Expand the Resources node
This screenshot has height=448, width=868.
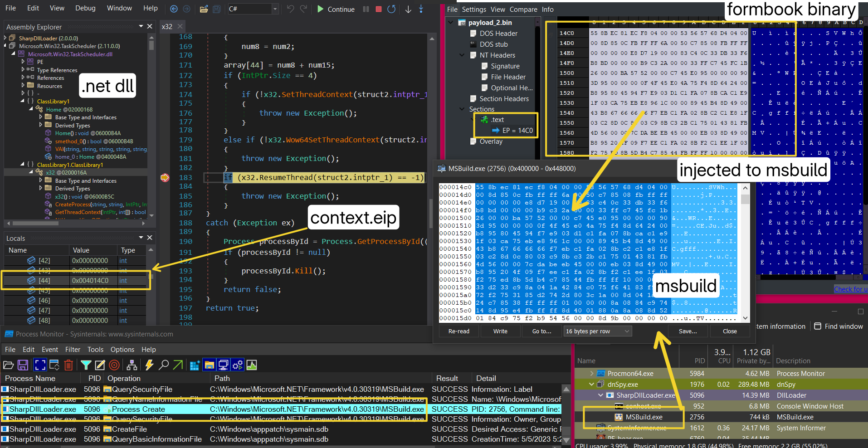tap(23, 85)
